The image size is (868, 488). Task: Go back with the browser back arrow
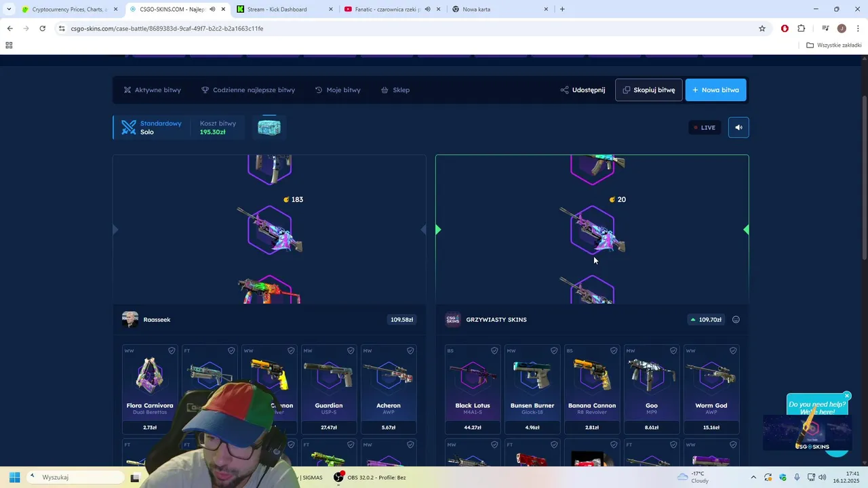click(x=9, y=28)
